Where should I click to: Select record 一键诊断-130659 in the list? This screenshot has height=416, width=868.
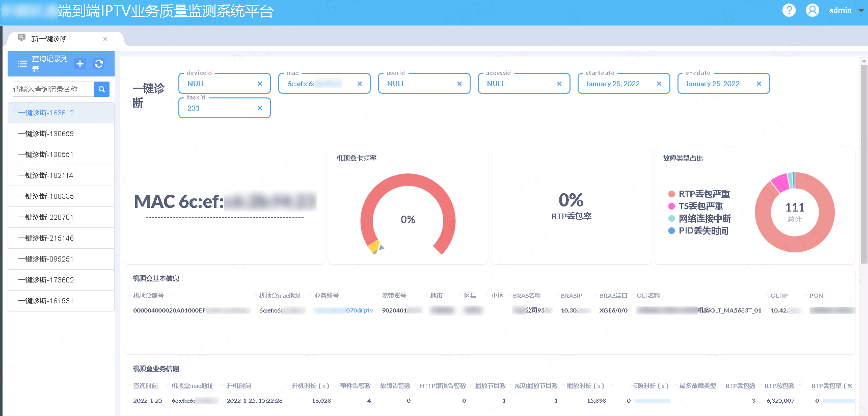46,134
